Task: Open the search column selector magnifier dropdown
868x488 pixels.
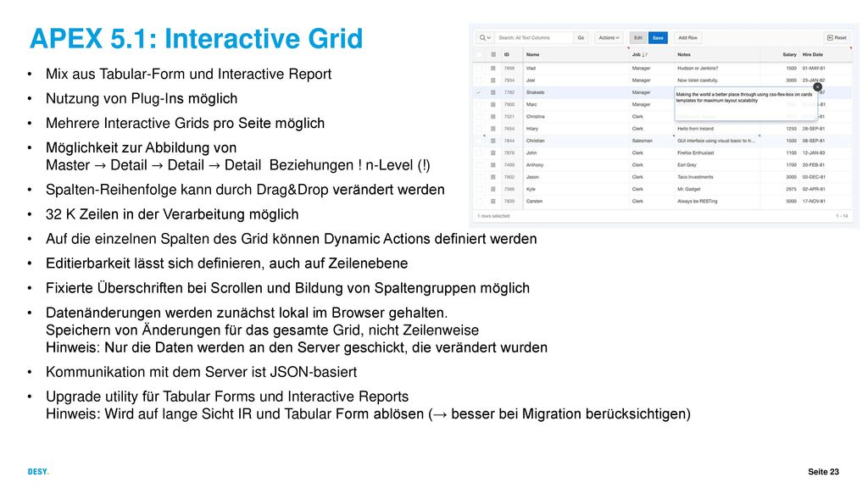Action: (485, 37)
